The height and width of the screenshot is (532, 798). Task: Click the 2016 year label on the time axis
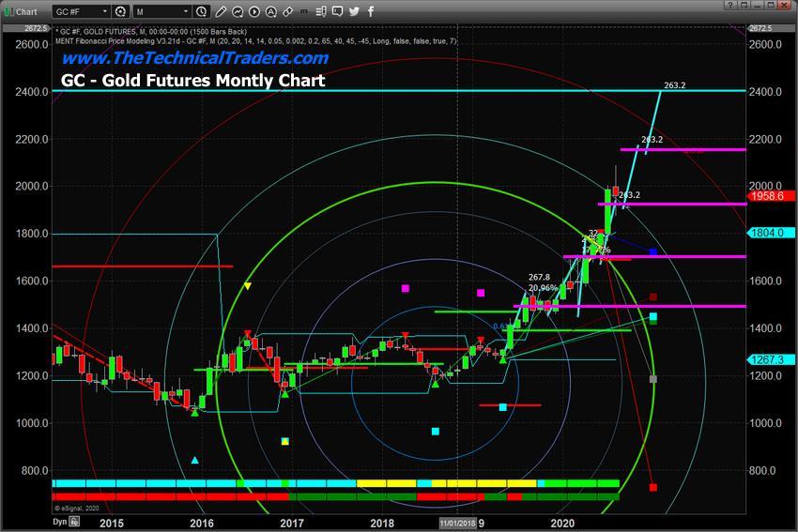tap(202, 523)
